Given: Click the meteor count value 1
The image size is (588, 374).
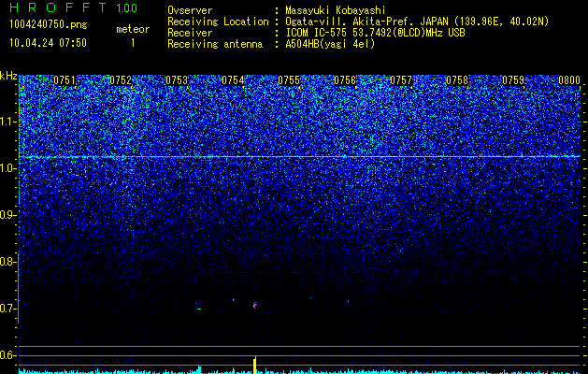Looking at the screenshot, I should (x=133, y=43).
